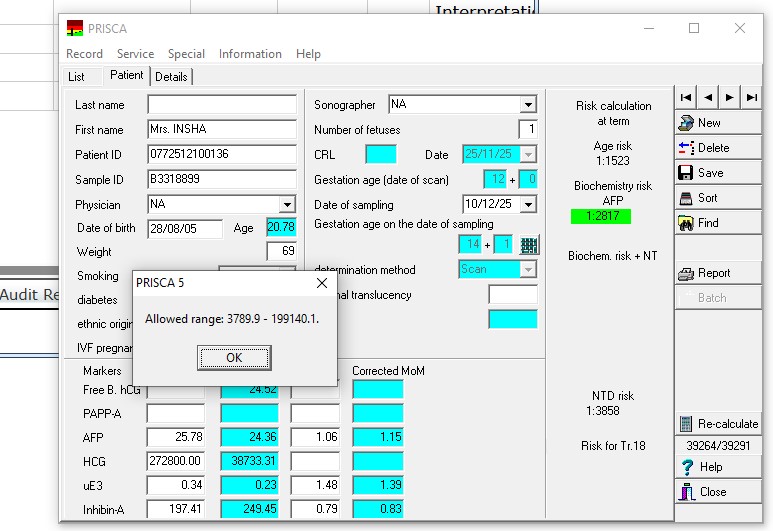Open the Physician dropdown list
The width and height of the screenshot is (773, 531).
point(288,204)
